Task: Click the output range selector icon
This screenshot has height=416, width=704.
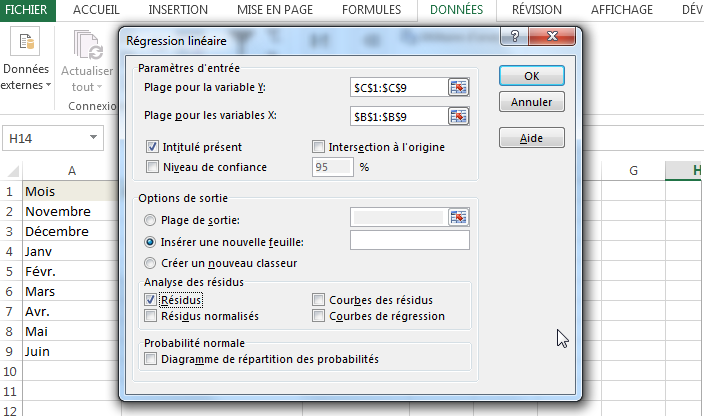Action: tap(459, 218)
